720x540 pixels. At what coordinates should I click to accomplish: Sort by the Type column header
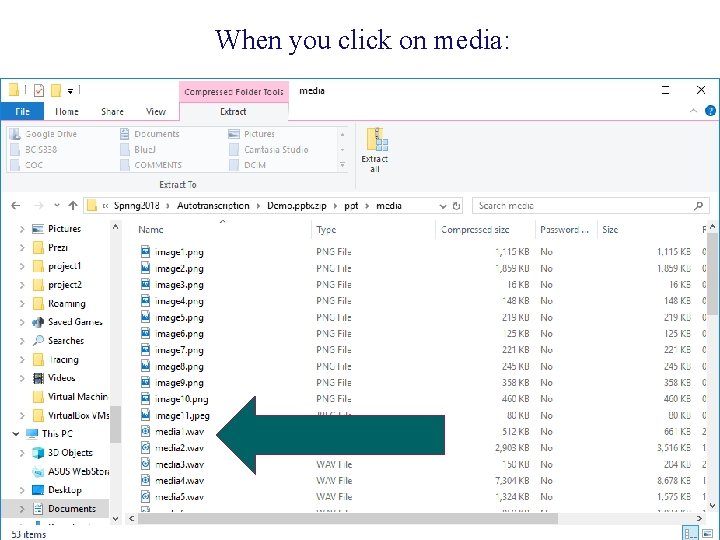click(326, 230)
